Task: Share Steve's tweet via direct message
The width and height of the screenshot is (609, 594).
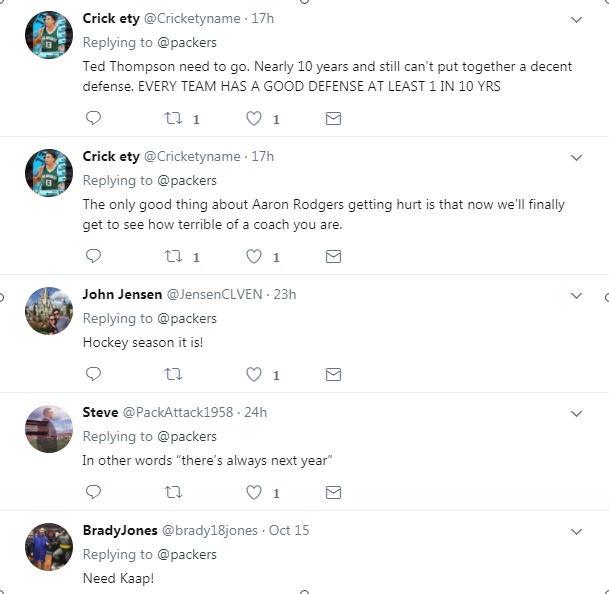Action: 334,492
